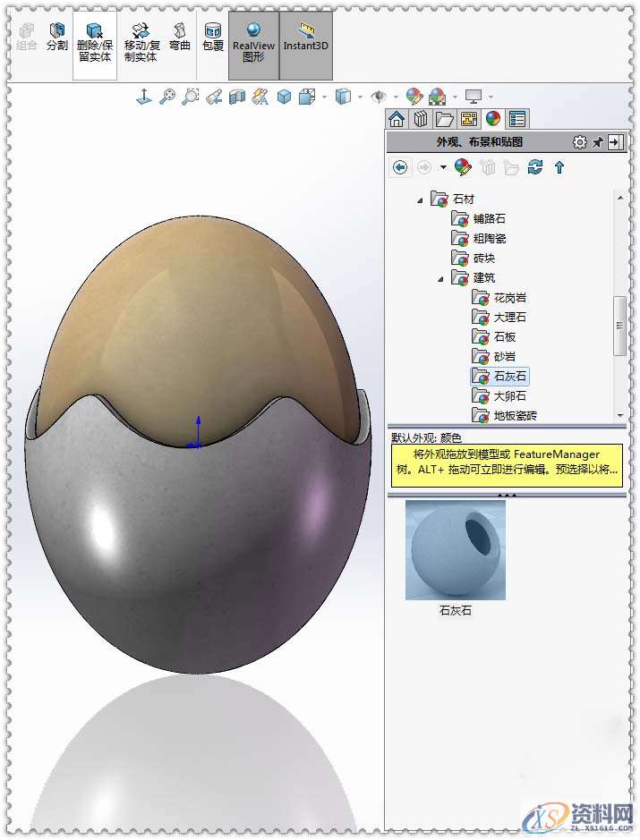
Task: Open the dropdown arrow after the side-face cube
Action: pos(360,98)
